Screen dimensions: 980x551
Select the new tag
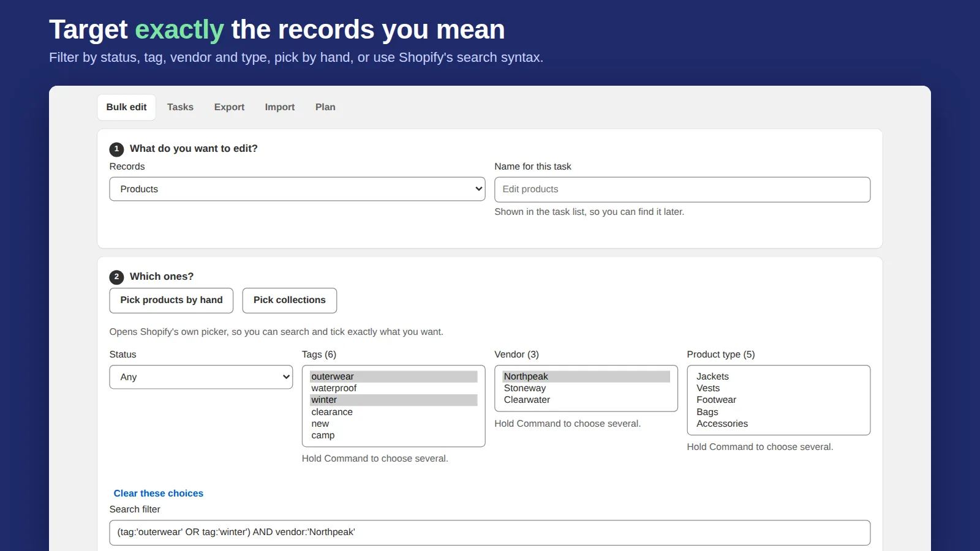coord(394,424)
